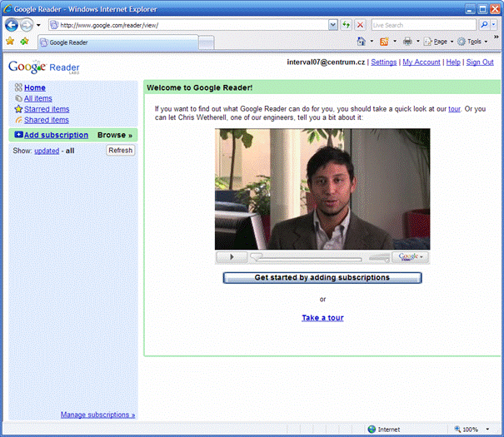Open Starred items in the sidebar
Viewport: 504px width, 437px height.
pyautogui.click(x=47, y=109)
